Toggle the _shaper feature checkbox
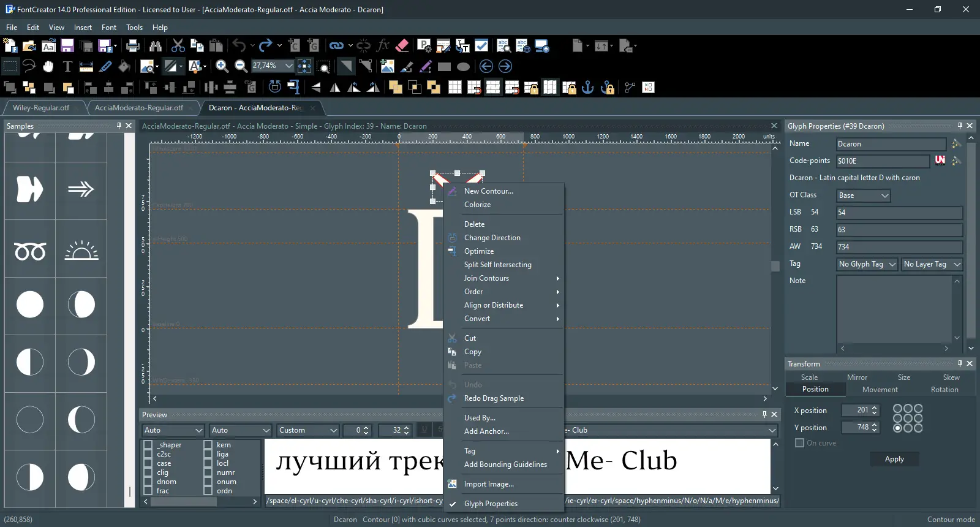The width and height of the screenshot is (980, 527). (x=148, y=445)
